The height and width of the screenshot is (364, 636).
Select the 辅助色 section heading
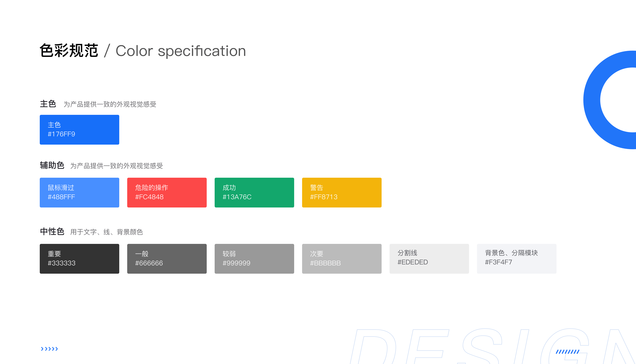pos(52,165)
